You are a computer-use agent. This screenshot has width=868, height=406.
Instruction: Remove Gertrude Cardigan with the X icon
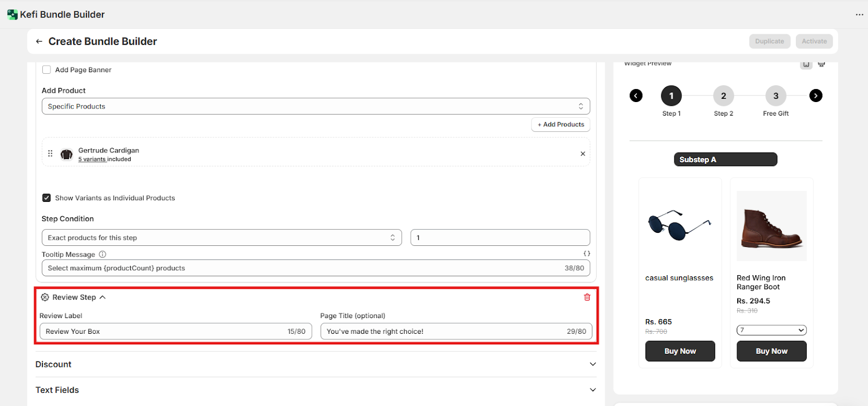pos(583,154)
